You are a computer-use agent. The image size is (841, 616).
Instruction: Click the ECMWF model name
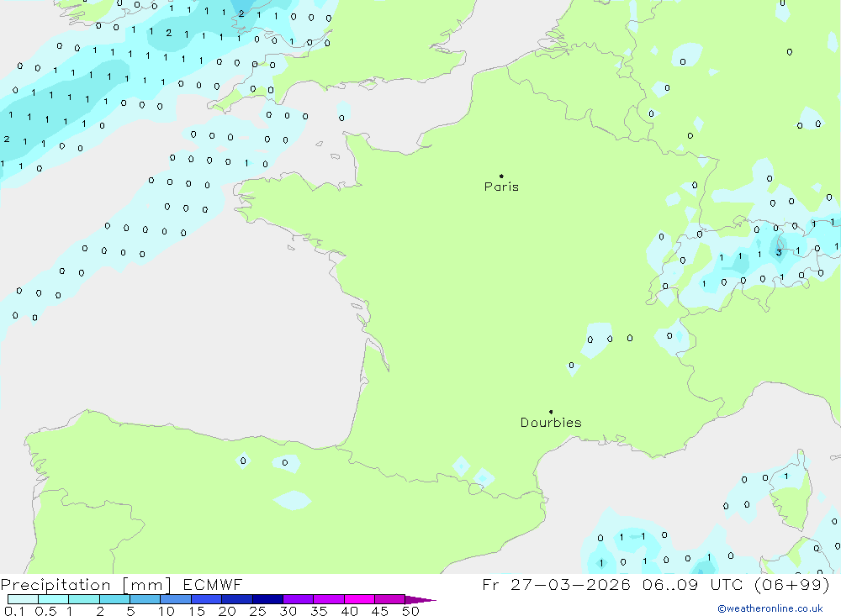[213, 585]
